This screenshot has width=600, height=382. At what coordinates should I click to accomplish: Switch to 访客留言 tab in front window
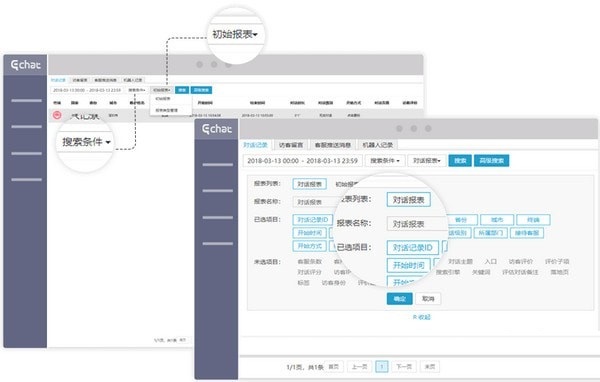[x=290, y=145]
